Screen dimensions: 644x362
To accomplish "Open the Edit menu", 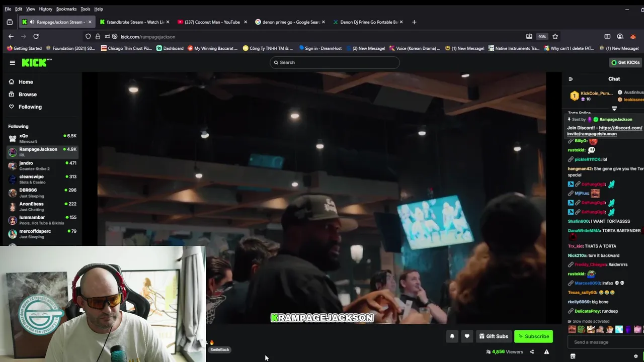I will [19, 9].
